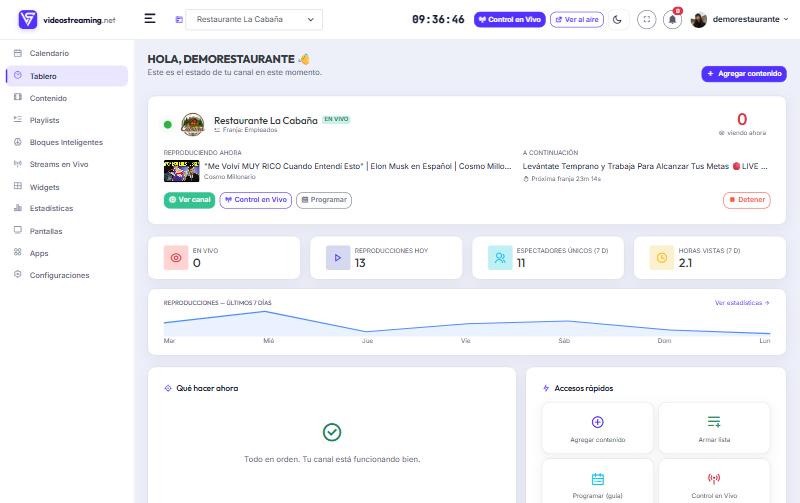
Task: Click the Franja: Empleados label
Action: [246, 130]
